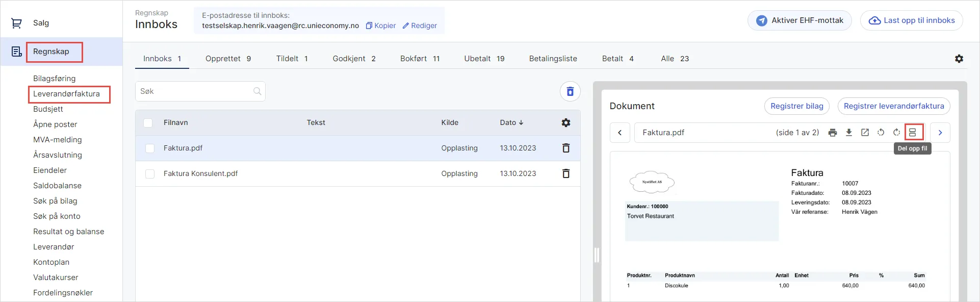Click the Rediger pencil link
The width and height of the screenshot is (980, 302).
tap(420, 26)
